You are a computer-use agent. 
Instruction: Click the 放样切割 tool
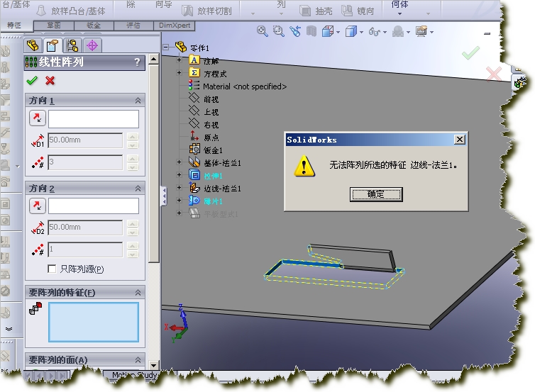[x=206, y=11]
